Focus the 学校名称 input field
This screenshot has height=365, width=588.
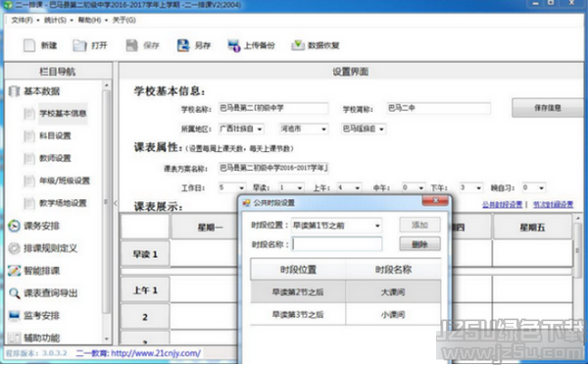(x=273, y=108)
